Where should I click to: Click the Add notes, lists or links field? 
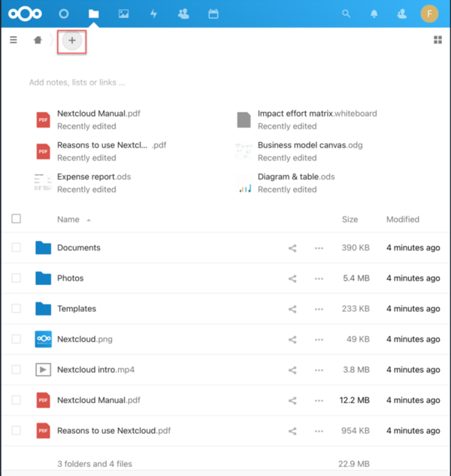click(77, 82)
